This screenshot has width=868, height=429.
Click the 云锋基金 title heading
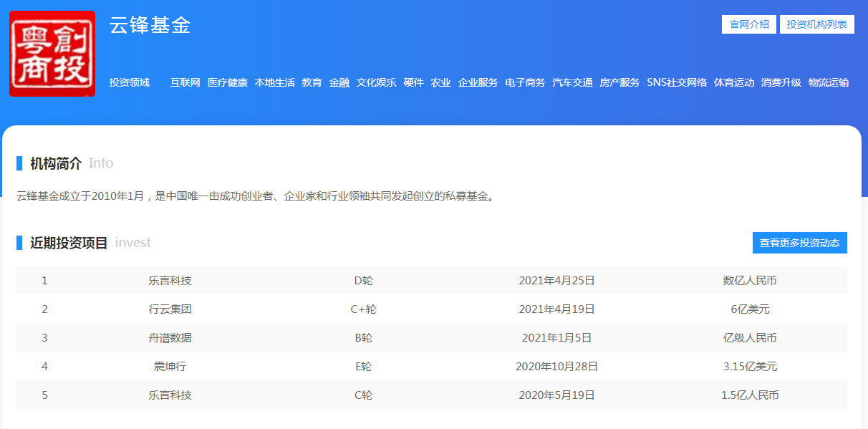pos(150,25)
